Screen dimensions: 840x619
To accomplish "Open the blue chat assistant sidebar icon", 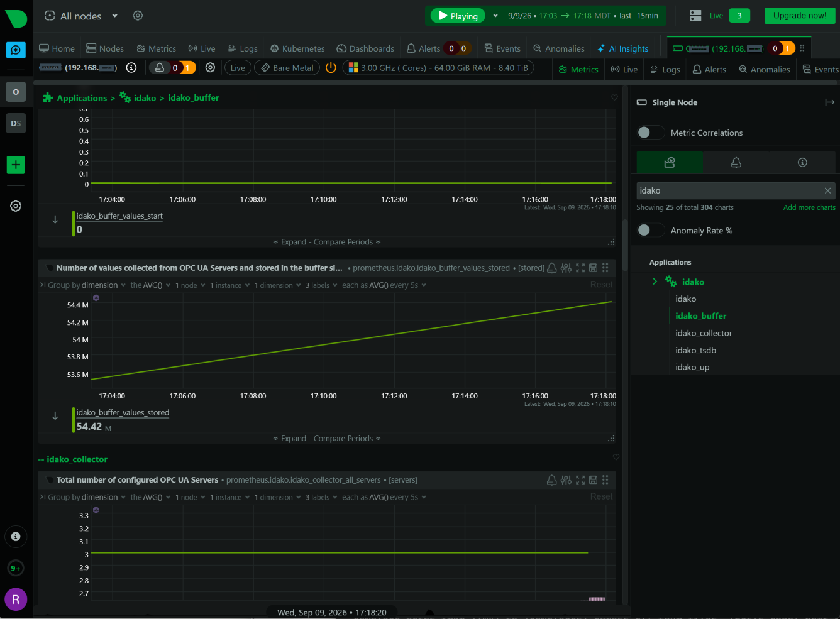I will (16, 50).
